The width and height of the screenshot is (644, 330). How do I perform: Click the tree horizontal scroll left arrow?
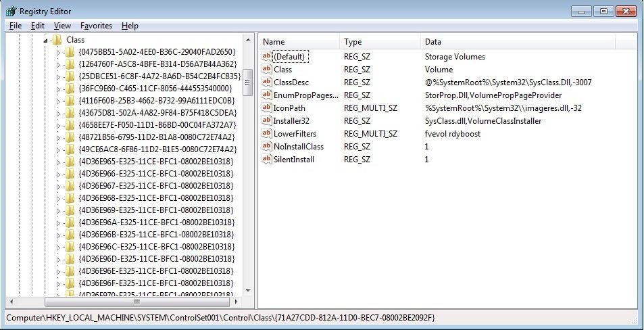click(11, 302)
